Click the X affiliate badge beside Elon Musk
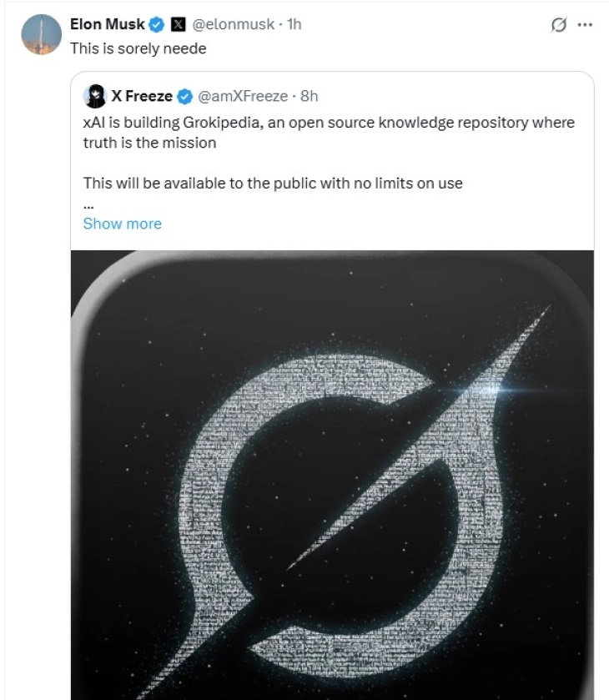This screenshot has width=609, height=700. (177, 25)
